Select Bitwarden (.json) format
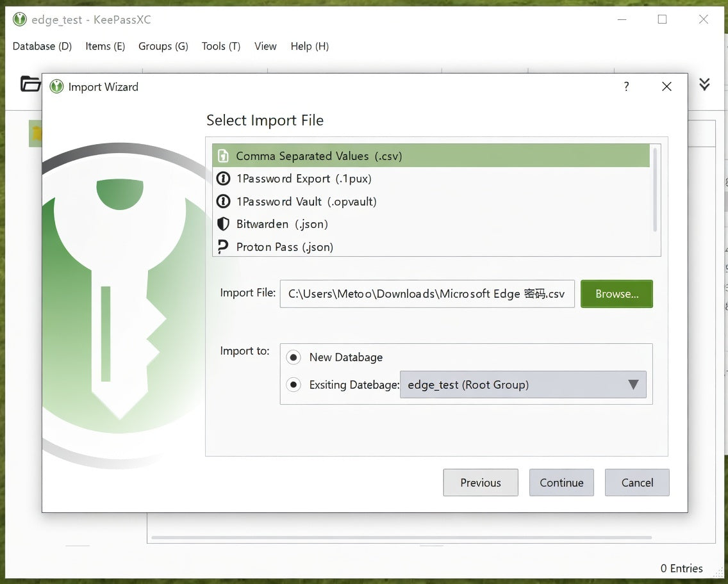 (431, 224)
